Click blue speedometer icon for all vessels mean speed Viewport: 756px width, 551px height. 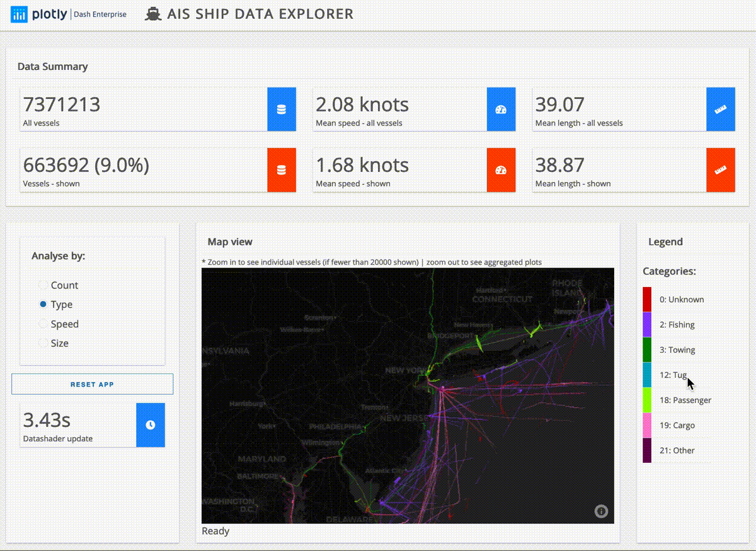point(501,109)
